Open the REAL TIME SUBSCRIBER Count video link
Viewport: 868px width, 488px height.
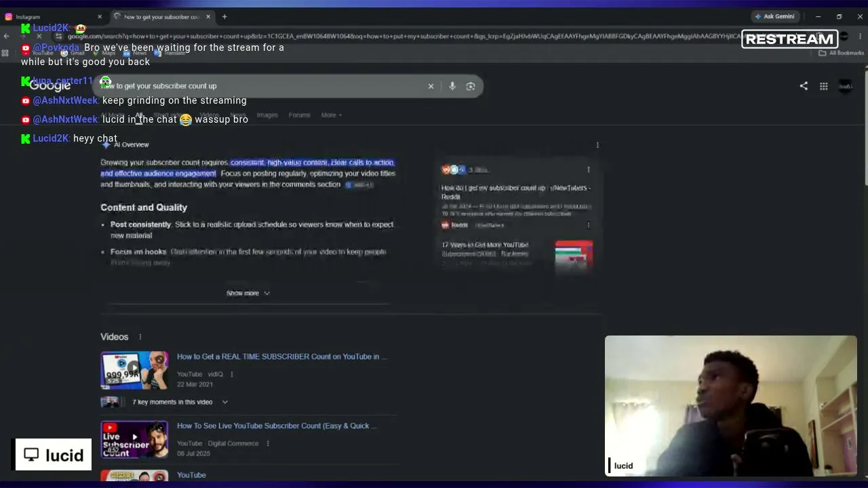(x=282, y=357)
